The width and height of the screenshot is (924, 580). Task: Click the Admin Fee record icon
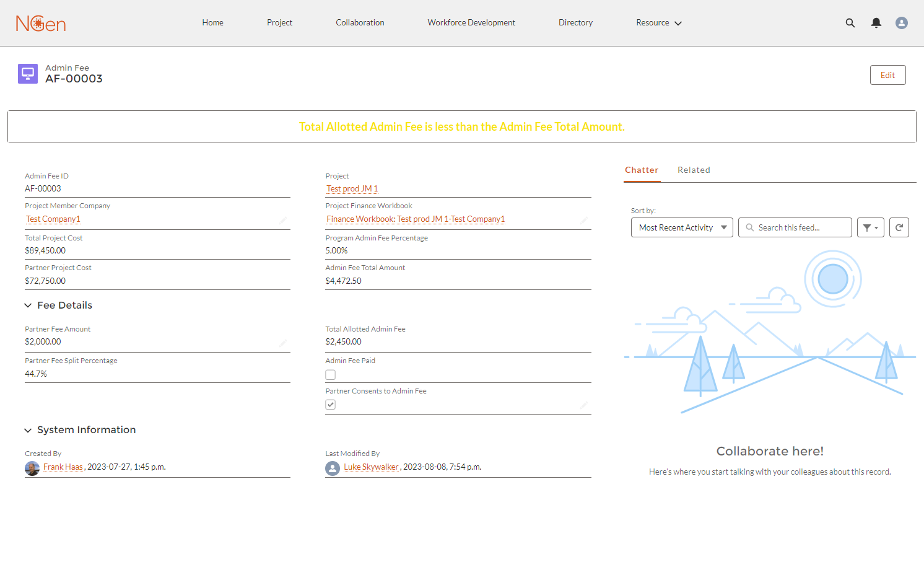(28, 74)
